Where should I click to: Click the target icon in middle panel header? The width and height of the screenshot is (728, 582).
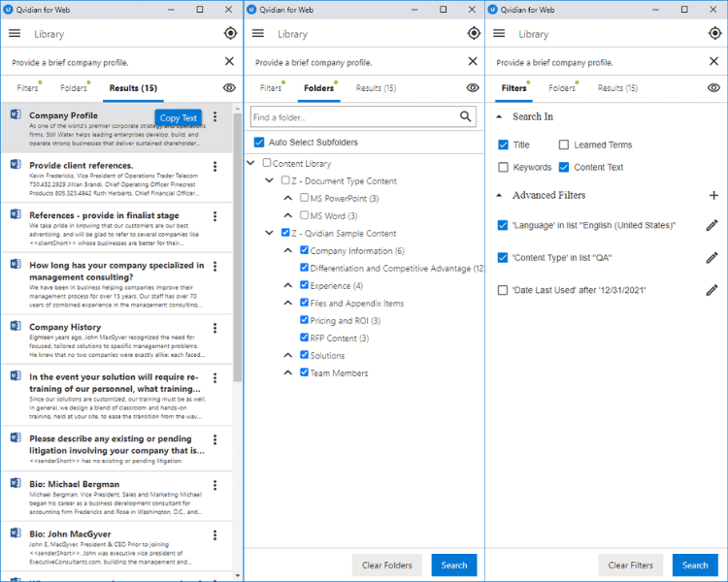coord(473,33)
